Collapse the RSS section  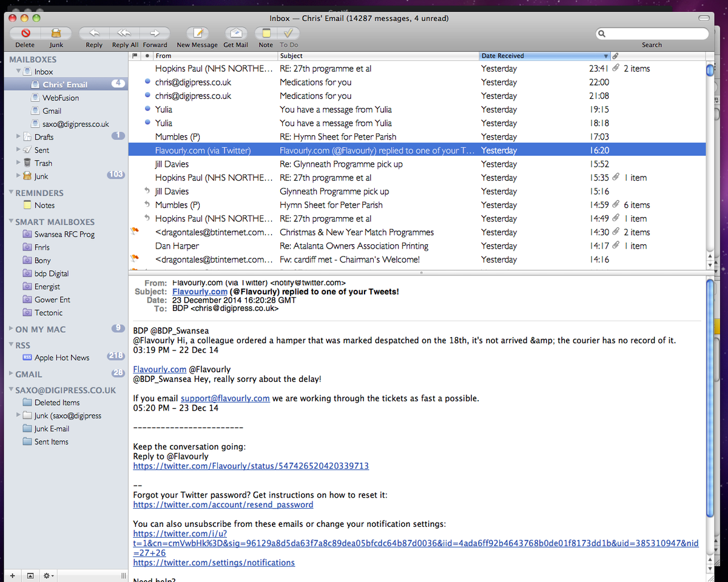tap(11, 345)
